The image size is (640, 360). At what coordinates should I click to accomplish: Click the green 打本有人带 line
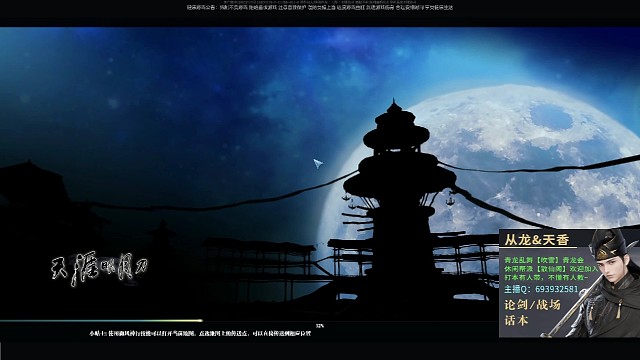tap(546, 278)
